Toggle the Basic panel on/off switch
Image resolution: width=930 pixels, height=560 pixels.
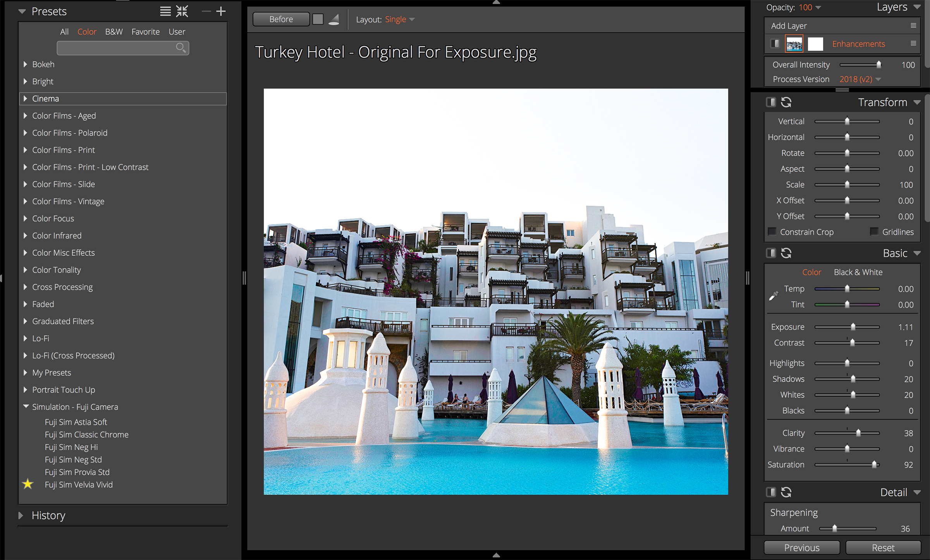pyautogui.click(x=771, y=253)
